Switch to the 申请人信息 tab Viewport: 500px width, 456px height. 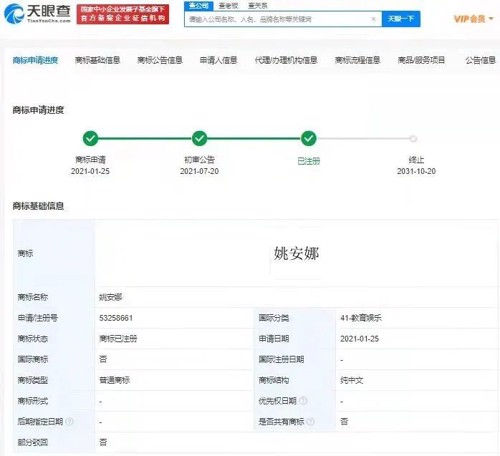point(218,60)
